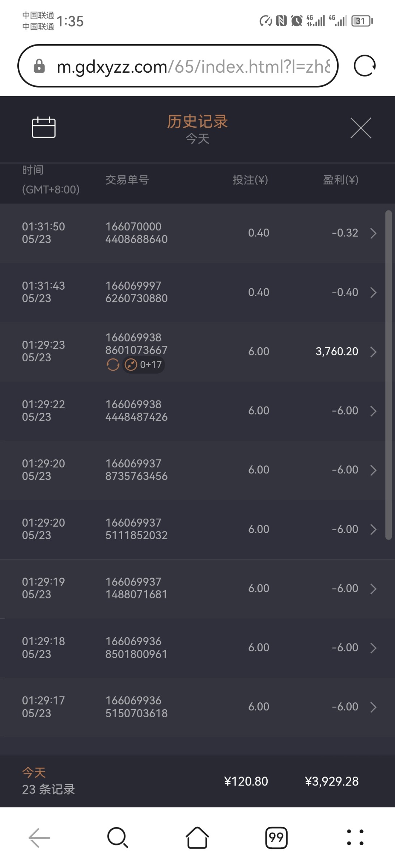
Task: Go to browser home page
Action: 197,838
